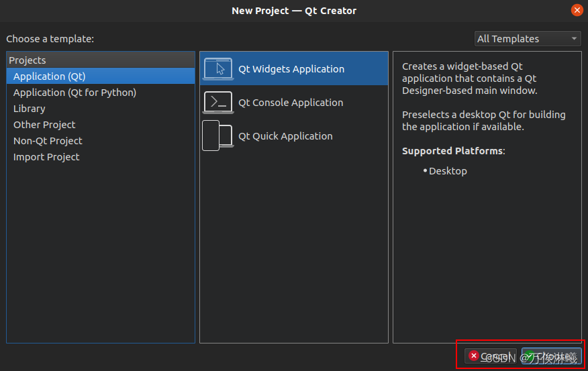Select Application (Qt for Python) category

pos(101,92)
